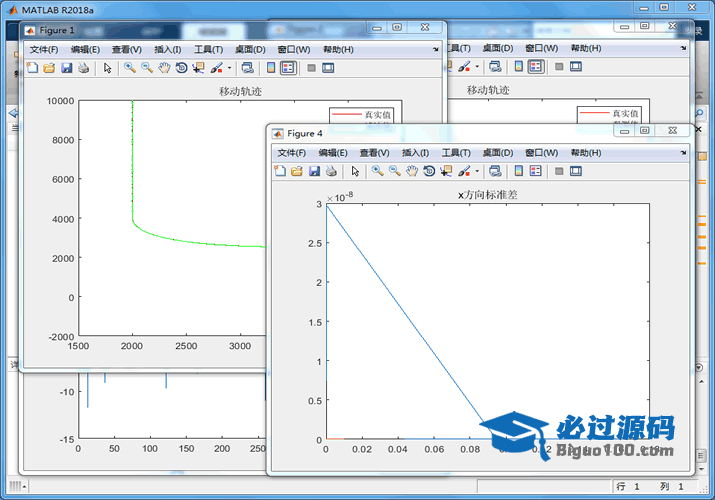Hide plot tools icon in Figure 4
715x500 pixels.
pos(559,171)
